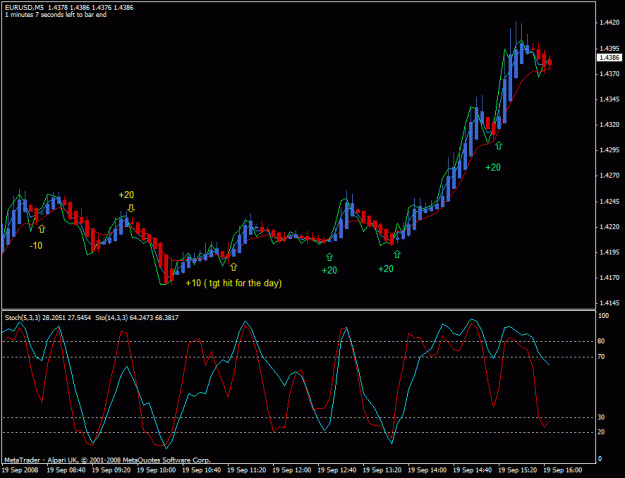Click the stochastic level 80 label
Viewport: 625px width, 478px height.
point(601,341)
